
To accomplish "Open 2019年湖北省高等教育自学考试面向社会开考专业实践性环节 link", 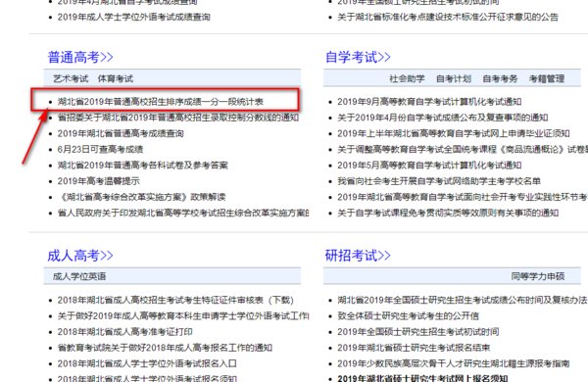I will (x=463, y=197).
